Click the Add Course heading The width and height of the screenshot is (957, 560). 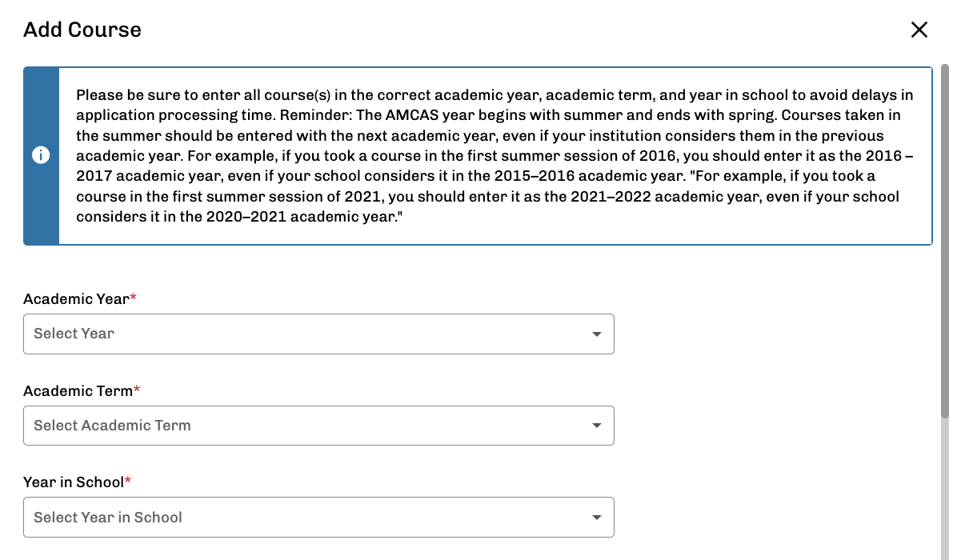(82, 30)
